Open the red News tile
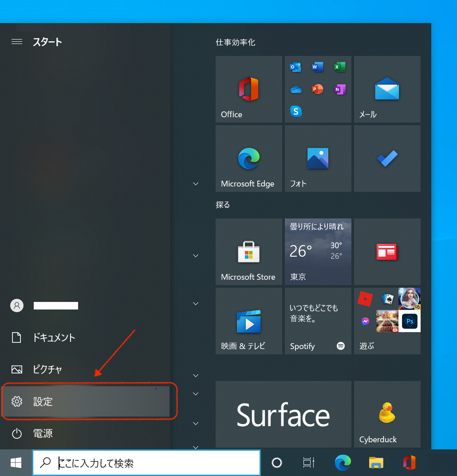This screenshot has width=457, height=476. (x=387, y=252)
